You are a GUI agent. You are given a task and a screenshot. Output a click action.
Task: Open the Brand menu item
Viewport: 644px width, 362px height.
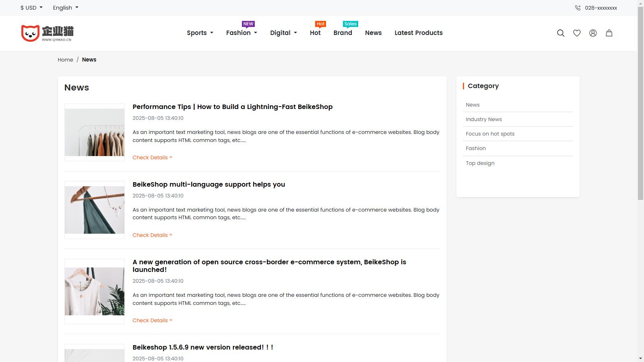click(x=343, y=33)
